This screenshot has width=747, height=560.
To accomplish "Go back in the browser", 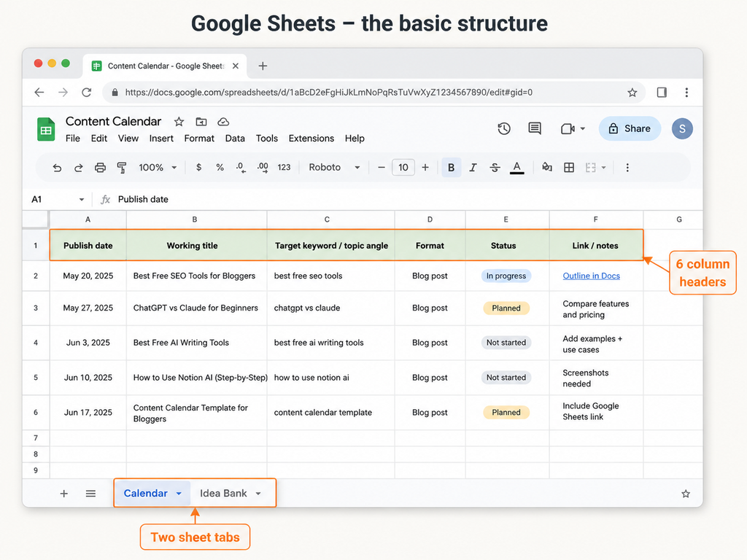I will tap(39, 93).
